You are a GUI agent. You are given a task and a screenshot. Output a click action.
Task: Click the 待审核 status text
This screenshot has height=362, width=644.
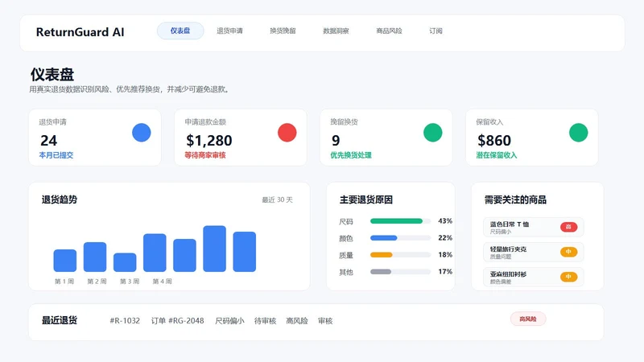click(x=266, y=320)
